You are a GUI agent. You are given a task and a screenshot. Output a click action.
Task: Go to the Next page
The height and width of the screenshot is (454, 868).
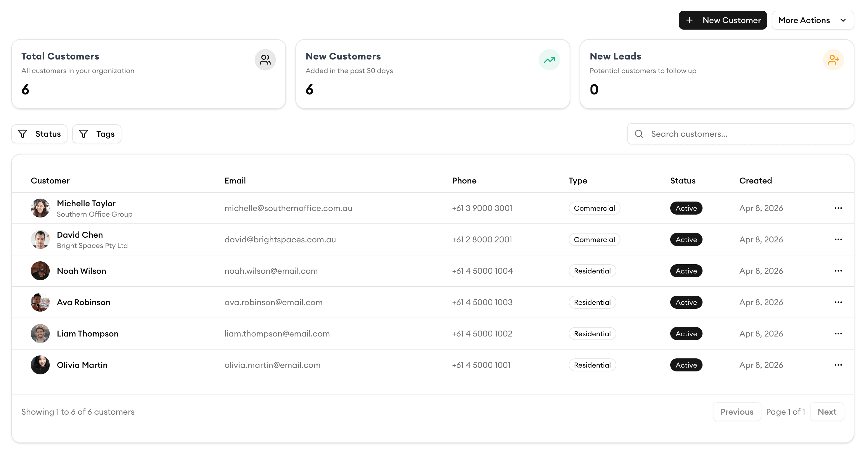click(x=827, y=412)
